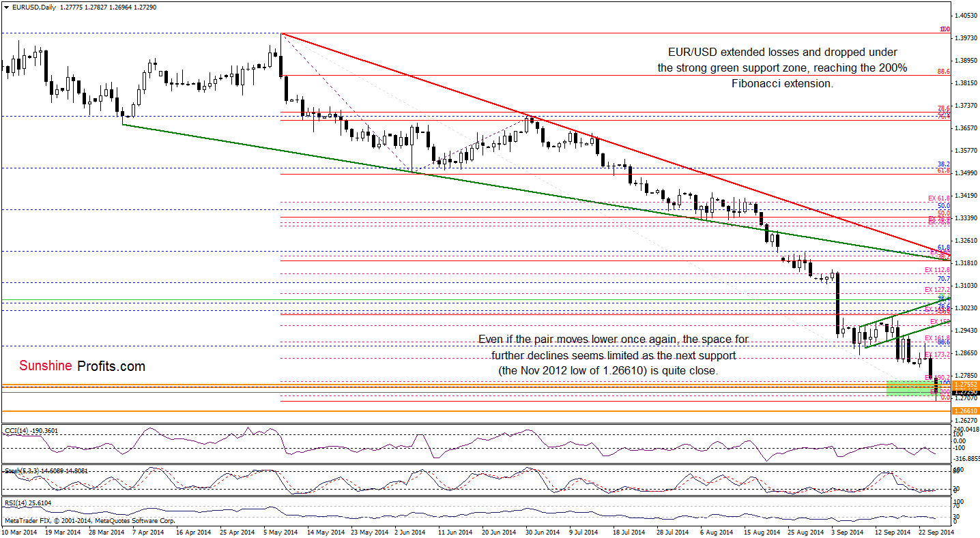The height and width of the screenshot is (538, 980).
Task: Click the light green support zone rectangle
Action: [x=912, y=389]
